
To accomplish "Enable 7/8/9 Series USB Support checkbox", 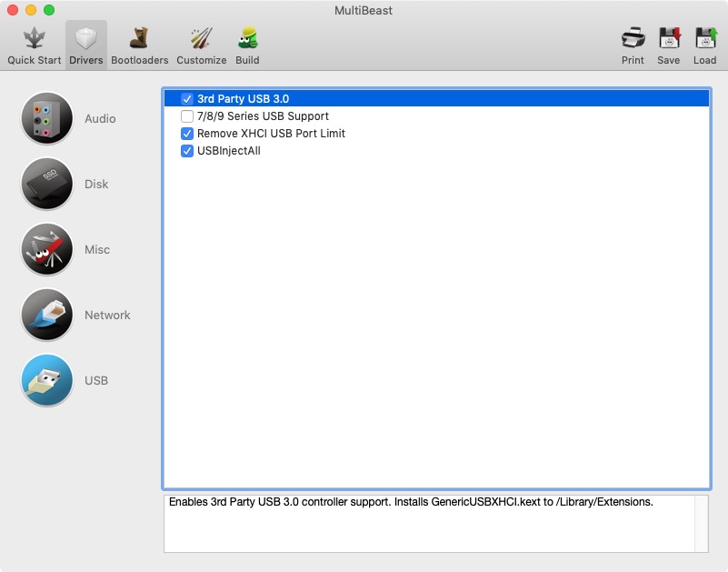I will click(x=186, y=115).
